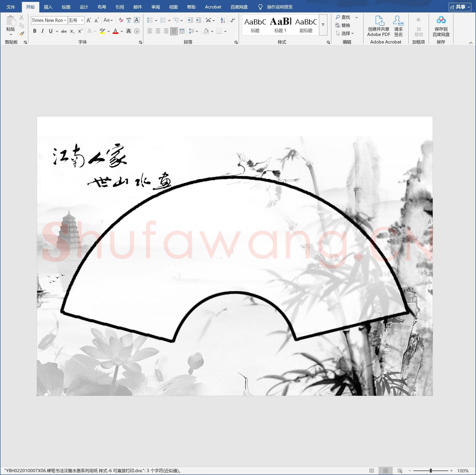Decrease paragraph indent
The width and height of the screenshot is (476, 475).
click(190, 20)
